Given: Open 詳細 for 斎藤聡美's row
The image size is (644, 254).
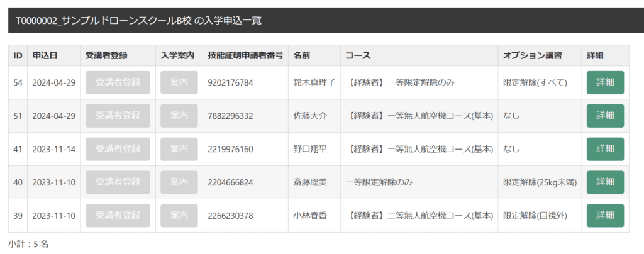Looking at the screenshot, I should (605, 182).
